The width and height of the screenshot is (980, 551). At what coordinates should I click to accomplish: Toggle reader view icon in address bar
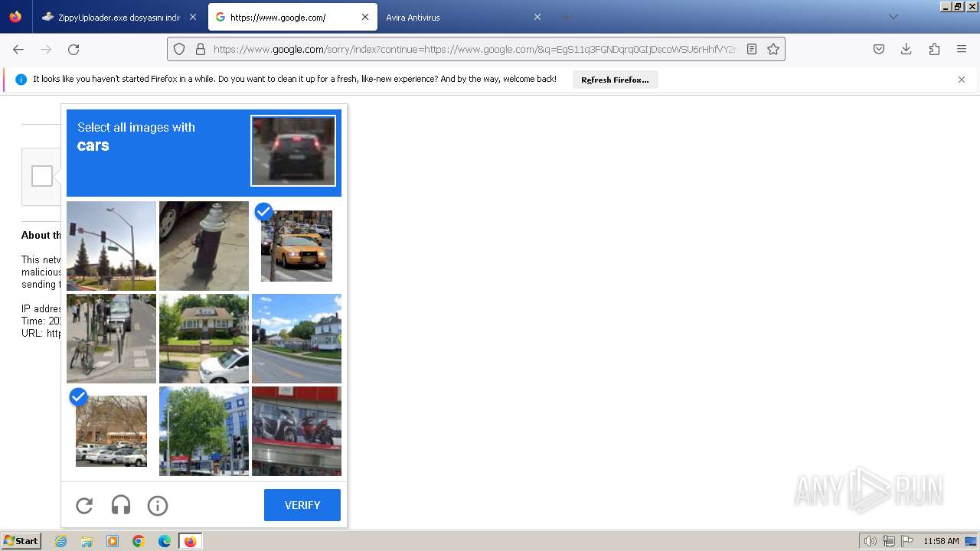coord(752,49)
